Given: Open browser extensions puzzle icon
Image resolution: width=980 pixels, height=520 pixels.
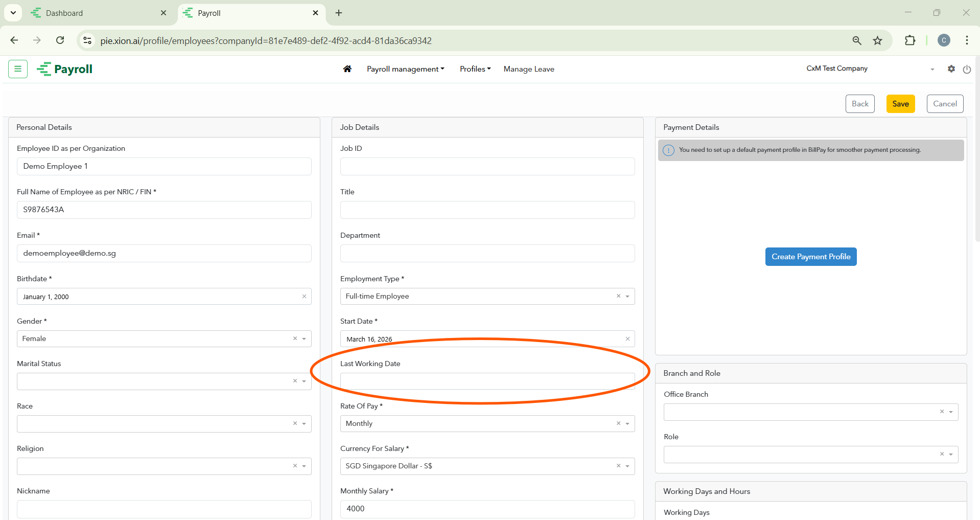Looking at the screenshot, I should 909,40.
